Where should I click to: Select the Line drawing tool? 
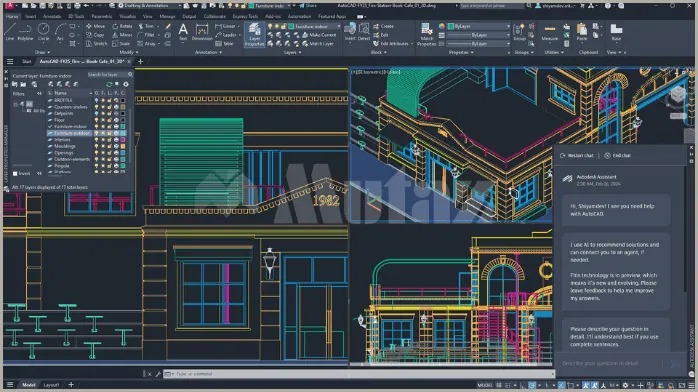[10, 32]
